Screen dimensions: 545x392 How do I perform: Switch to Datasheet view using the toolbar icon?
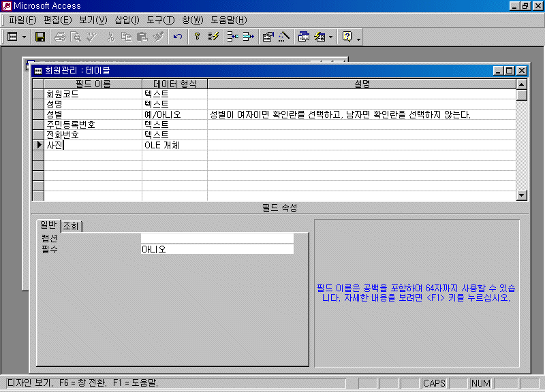(x=12, y=37)
